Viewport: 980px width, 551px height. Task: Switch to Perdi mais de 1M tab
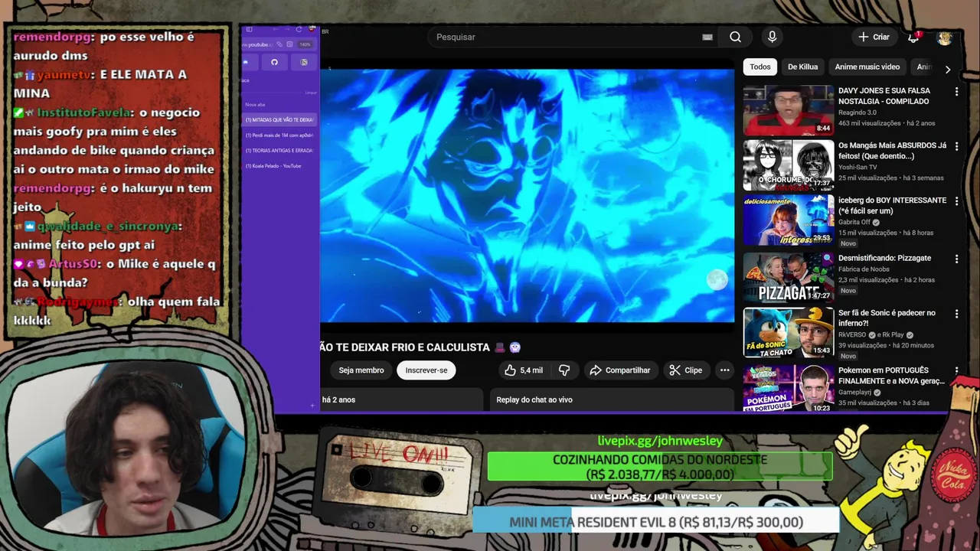[x=279, y=135]
